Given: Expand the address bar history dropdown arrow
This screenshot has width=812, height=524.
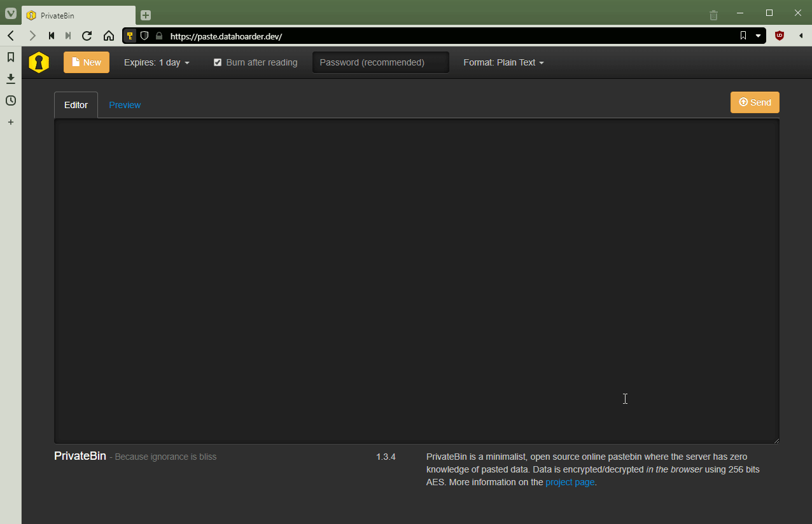Looking at the screenshot, I should pyautogui.click(x=758, y=36).
